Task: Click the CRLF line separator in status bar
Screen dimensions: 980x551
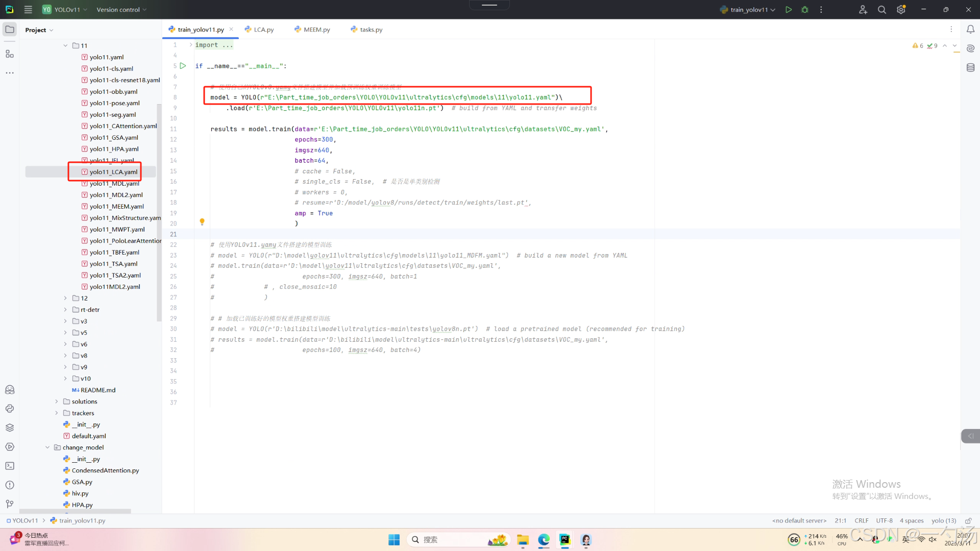Action: coord(861,521)
